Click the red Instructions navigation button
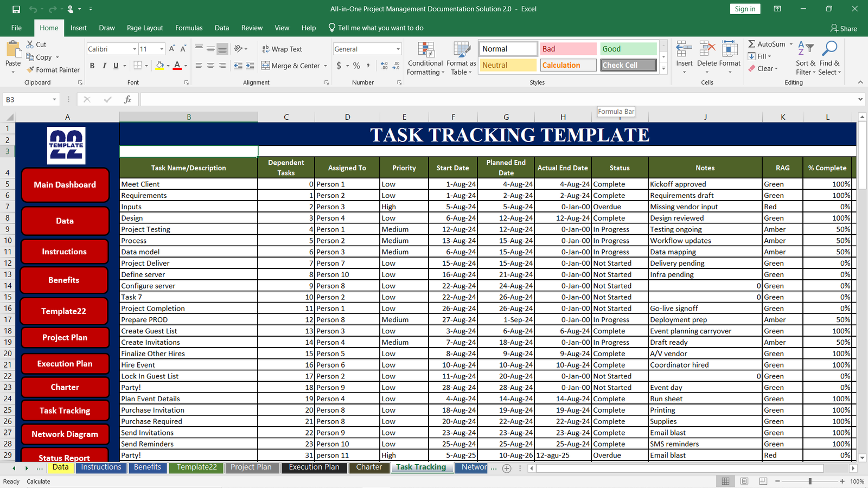The width and height of the screenshot is (868, 488). [x=65, y=252]
